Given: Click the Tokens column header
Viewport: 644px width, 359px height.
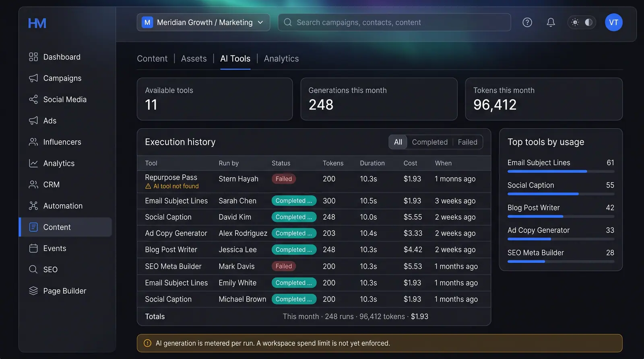Looking at the screenshot, I should coord(333,163).
